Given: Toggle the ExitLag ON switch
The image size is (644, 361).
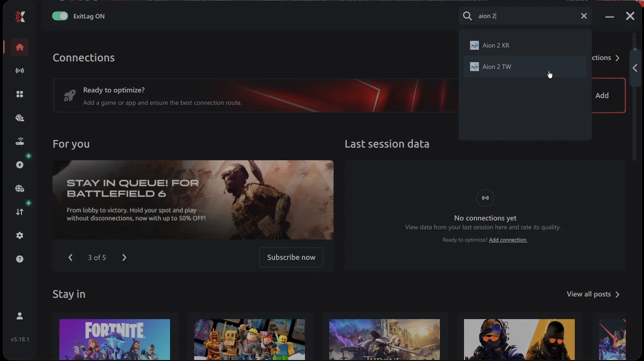Looking at the screenshot, I should pyautogui.click(x=60, y=16).
